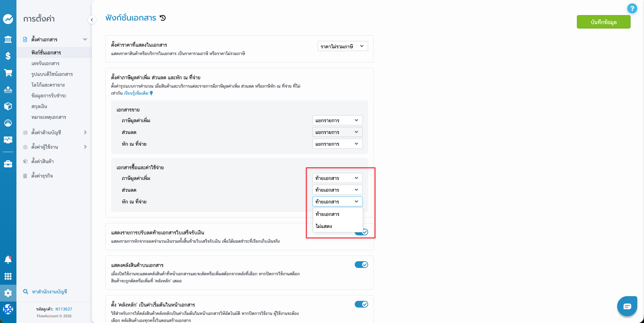Open the ราคาไม่รวมภาษี price dropdown
Viewport: 644px width, 323px height.
(x=342, y=46)
